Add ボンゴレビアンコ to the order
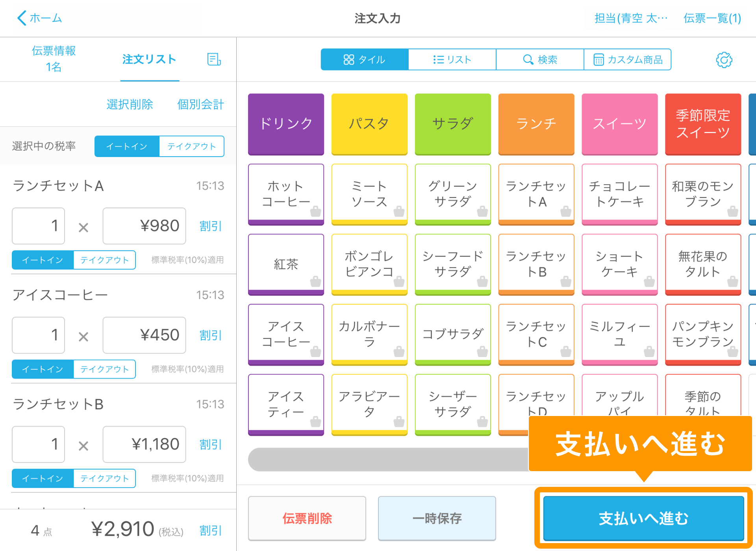Screen dimensions: 756x551 click(x=369, y=264)
